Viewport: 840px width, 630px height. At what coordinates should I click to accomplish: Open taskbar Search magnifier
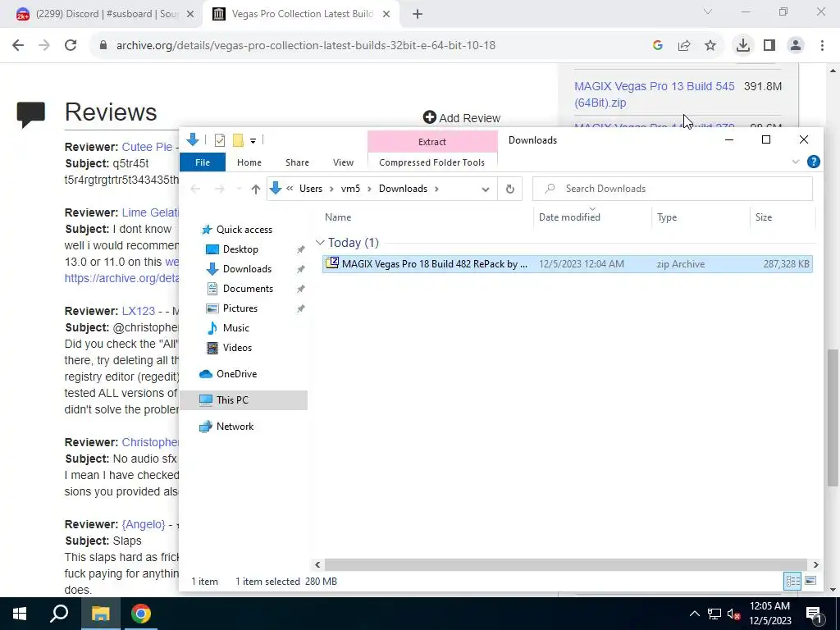(59, 614)
